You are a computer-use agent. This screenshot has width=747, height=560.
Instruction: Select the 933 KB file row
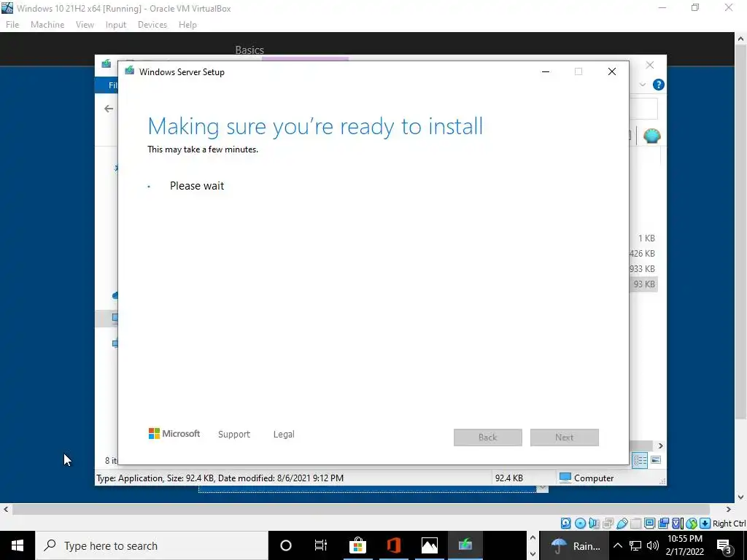(x=643, y=269)
